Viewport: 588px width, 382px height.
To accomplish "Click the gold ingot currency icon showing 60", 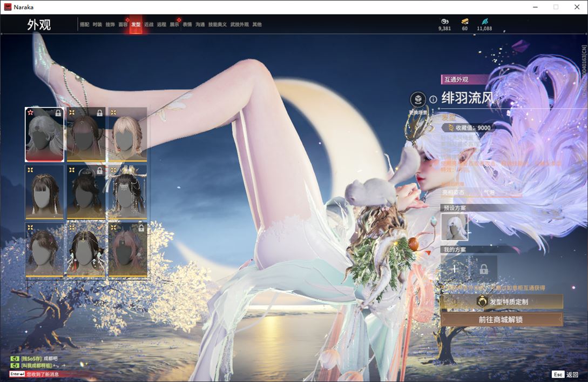I will 464,21.
